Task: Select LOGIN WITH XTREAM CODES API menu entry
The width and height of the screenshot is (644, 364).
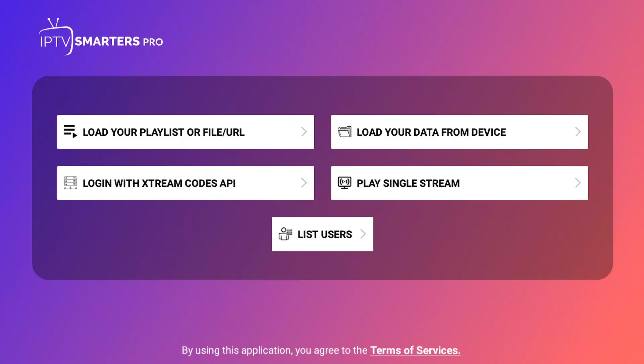Action: [x=186, y=183]
